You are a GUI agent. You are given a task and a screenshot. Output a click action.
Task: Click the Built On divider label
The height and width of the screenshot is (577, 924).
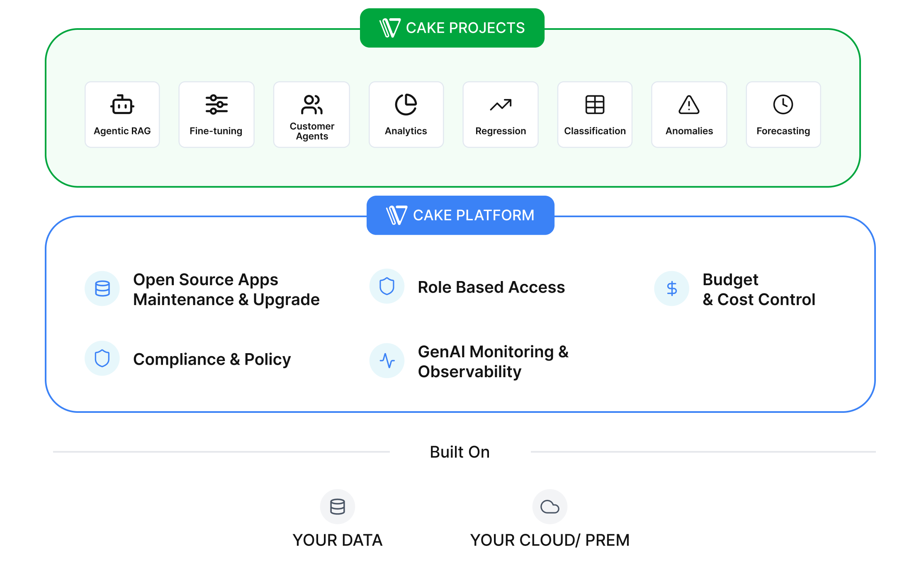coord(460,452)
